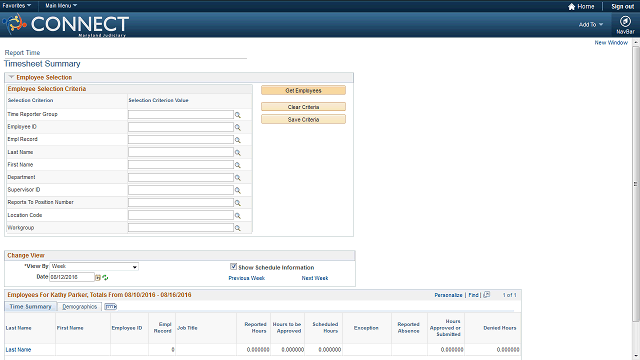Viewport: 640px width, 360px height.
Task: Click the Sign out link
Action: [x=622, y=7]
